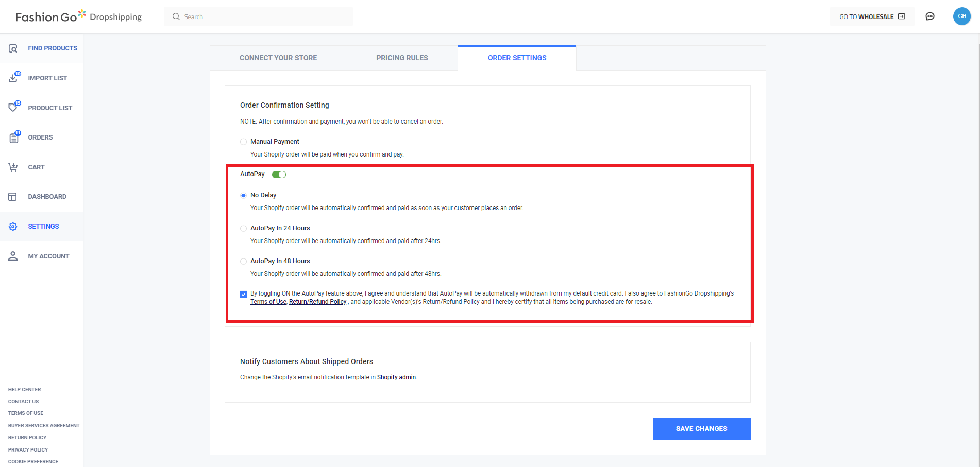Open the chat messages icon
Image resolution: width=980 pixels, height=467 pixels.
[930, 16]
